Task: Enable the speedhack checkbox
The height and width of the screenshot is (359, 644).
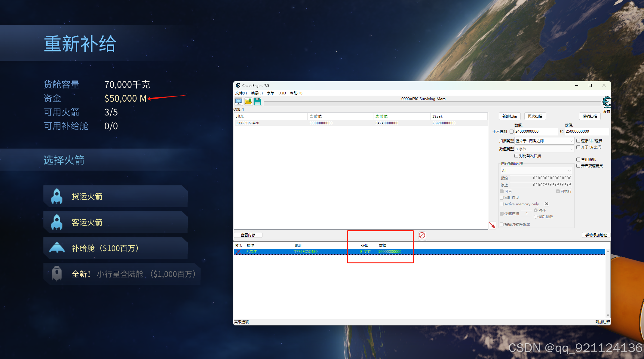Action: (x=578, y=166)
